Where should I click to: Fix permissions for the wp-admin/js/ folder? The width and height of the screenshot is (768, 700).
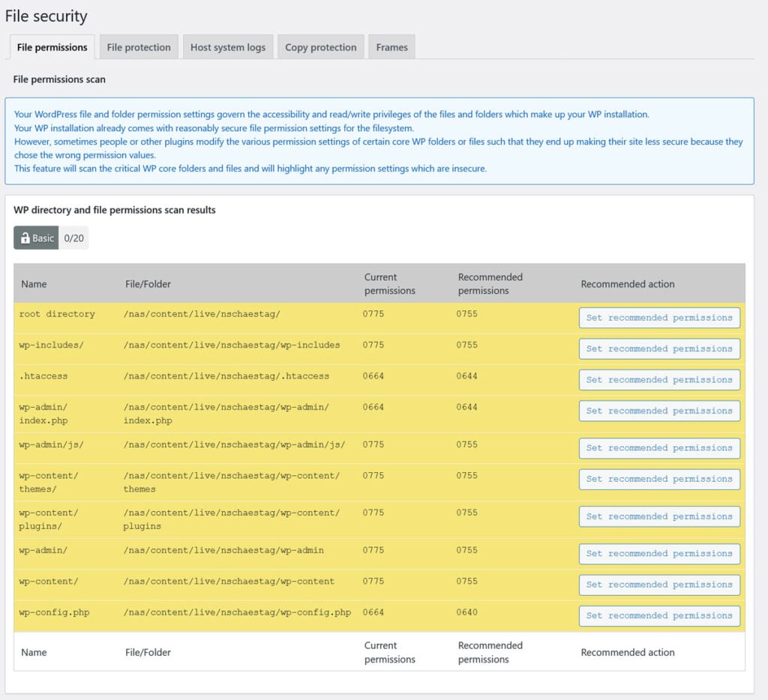pyautogui.click(x=658, y=447)
